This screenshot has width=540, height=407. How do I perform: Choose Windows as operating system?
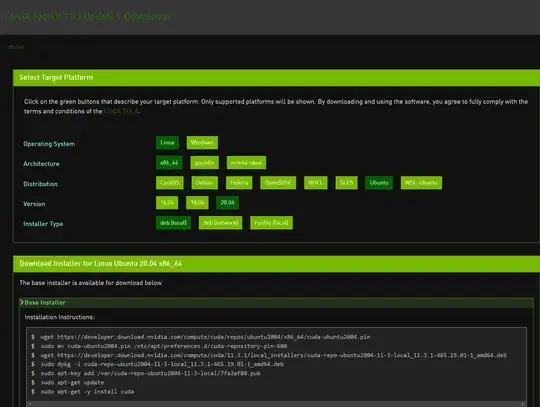coord(202,143)
